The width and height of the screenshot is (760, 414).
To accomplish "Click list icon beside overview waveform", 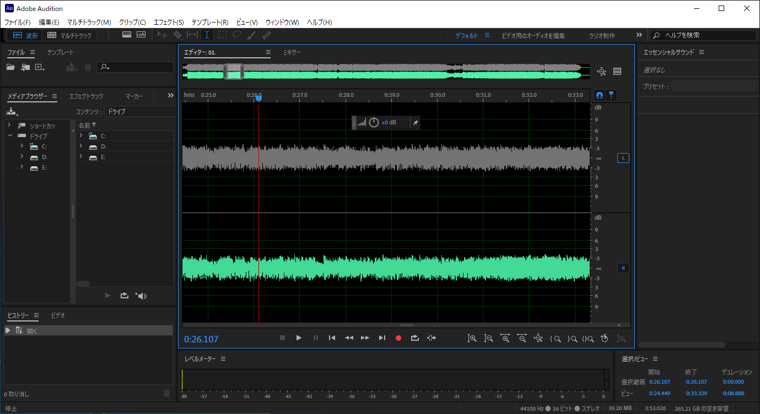I will click(x=617, y=72).
